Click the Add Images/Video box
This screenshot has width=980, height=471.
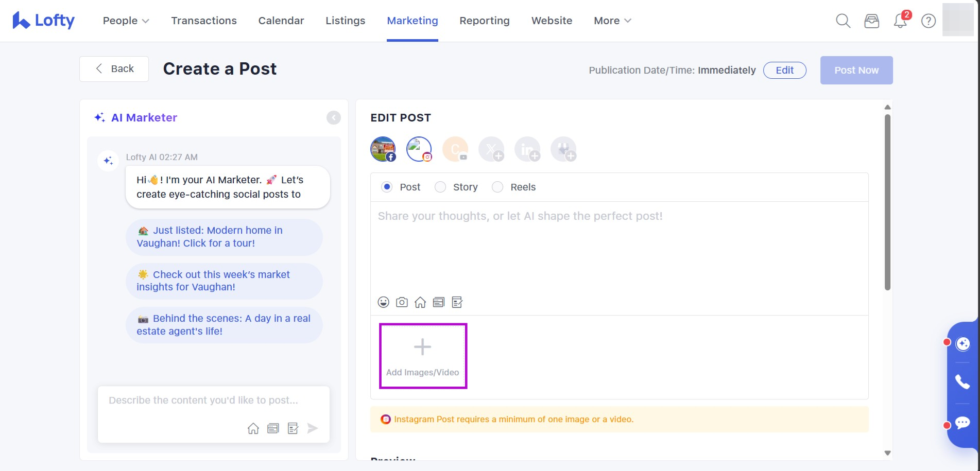pyautogui.click(x=423, y=356)
